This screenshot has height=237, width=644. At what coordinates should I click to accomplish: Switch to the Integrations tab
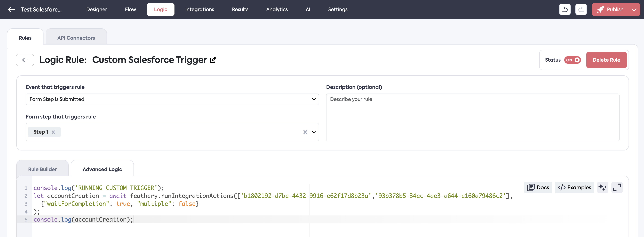[199, 10]
